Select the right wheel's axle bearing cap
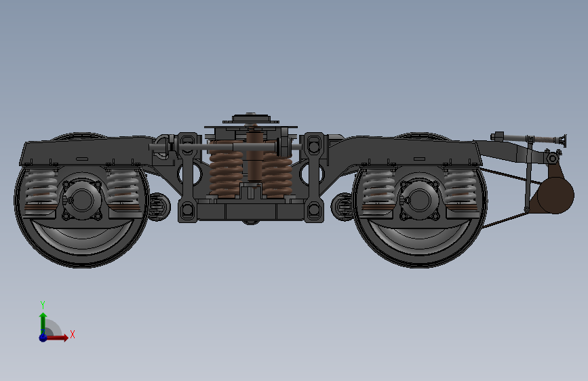Image resolution: width=588 pixels, height=381 pixels. pyautogui.click(x=419, y=200)
